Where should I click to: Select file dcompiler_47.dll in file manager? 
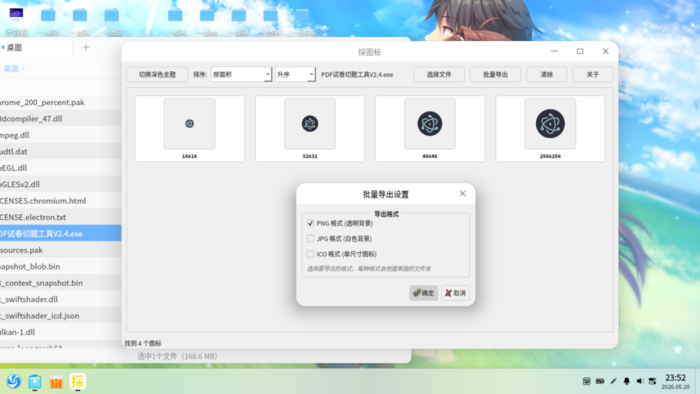click(x=60, y=119)
